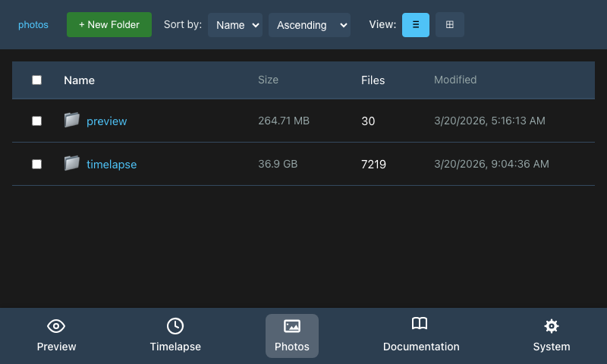Click the preview folder icon
607x364 pixels.
[x=71, y=121]
